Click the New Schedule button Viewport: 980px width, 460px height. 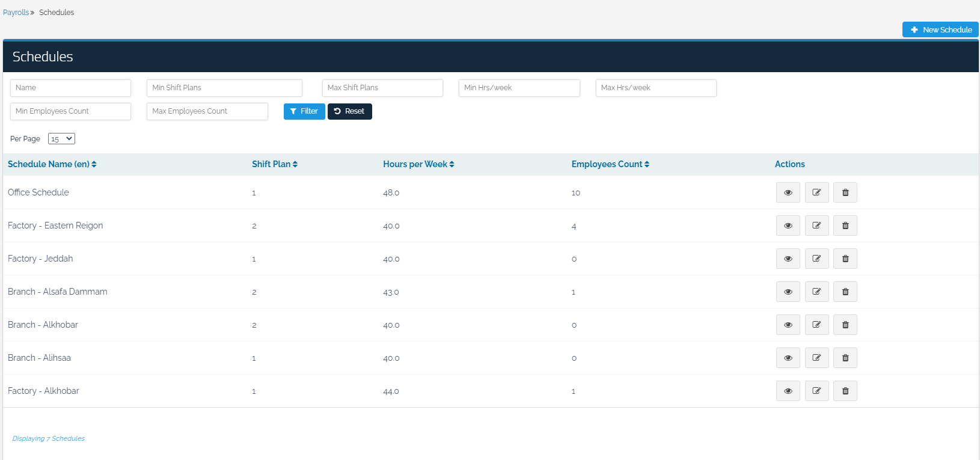click(x=940, y=29)
